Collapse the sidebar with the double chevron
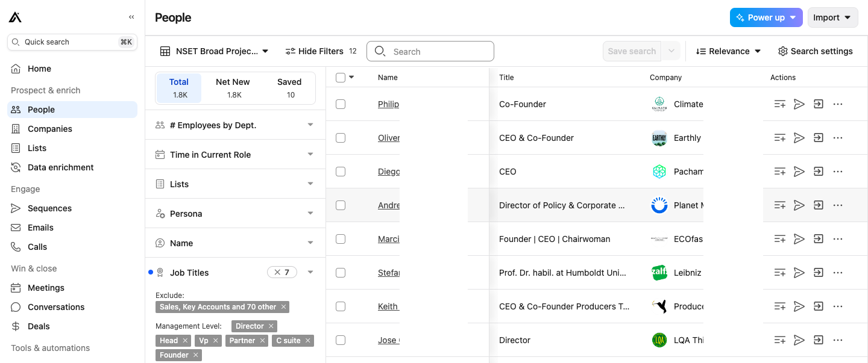Screen dimensions: 868x363 click(131, 17)
